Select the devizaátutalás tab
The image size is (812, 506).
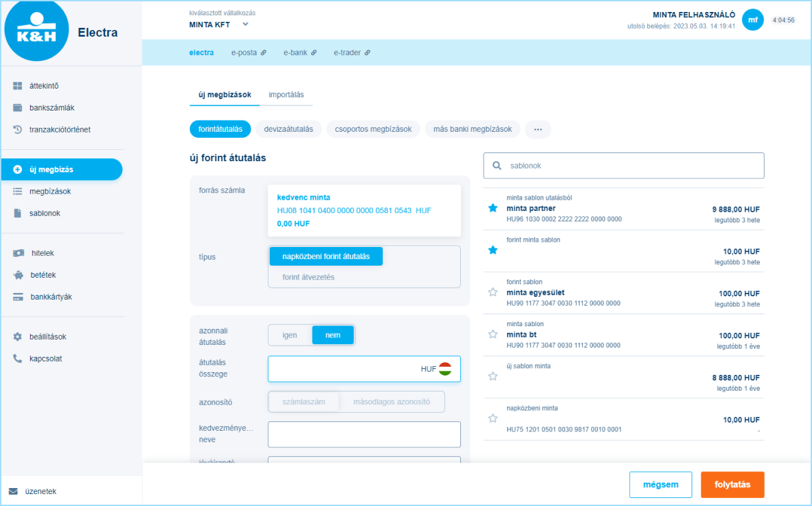[x=288, y=129]
